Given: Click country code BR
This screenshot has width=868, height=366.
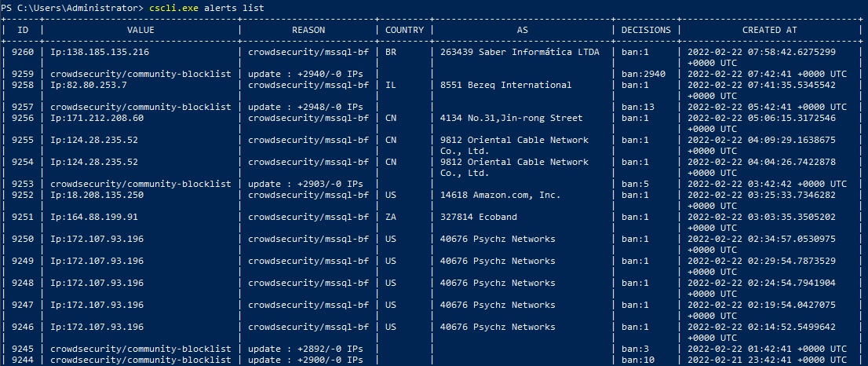Looking at the screenshot, I should pos(391,52).
